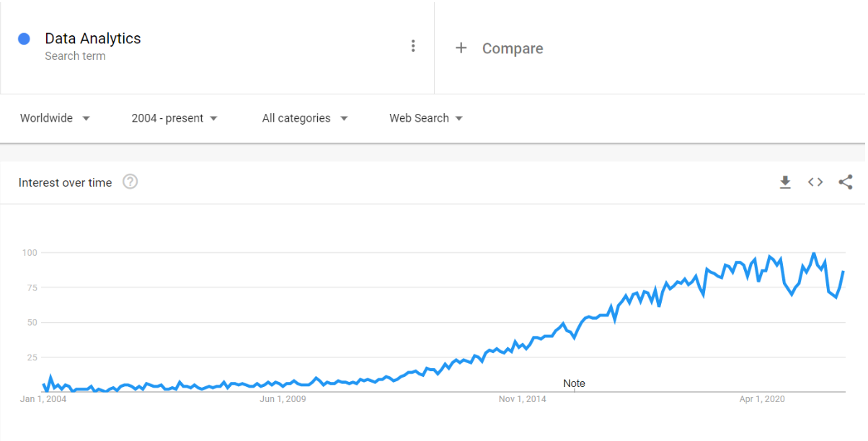Click the Jan 1, 2004 axis label

tap(43, 398)
